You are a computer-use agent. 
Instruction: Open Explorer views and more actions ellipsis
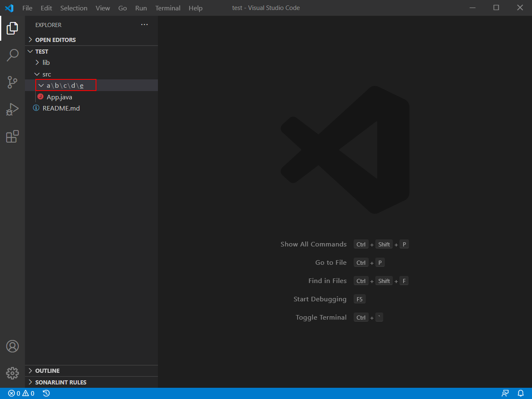coord(144,25)
